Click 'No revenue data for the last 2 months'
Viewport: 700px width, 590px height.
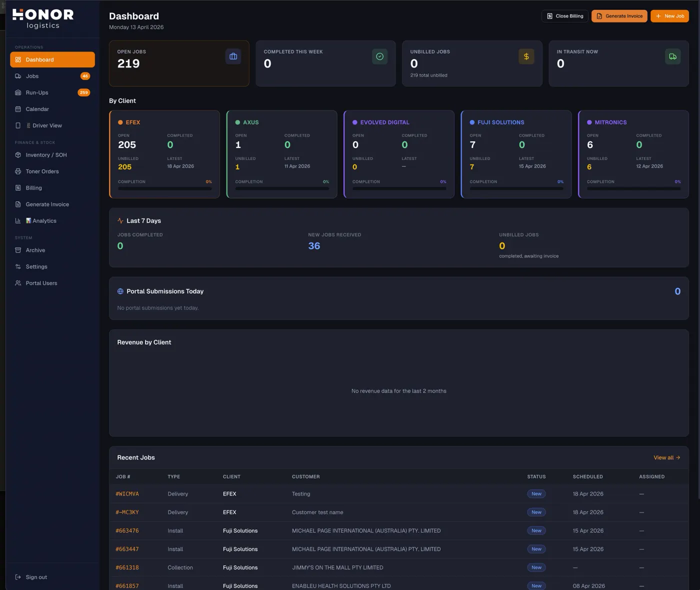point(399,391)
